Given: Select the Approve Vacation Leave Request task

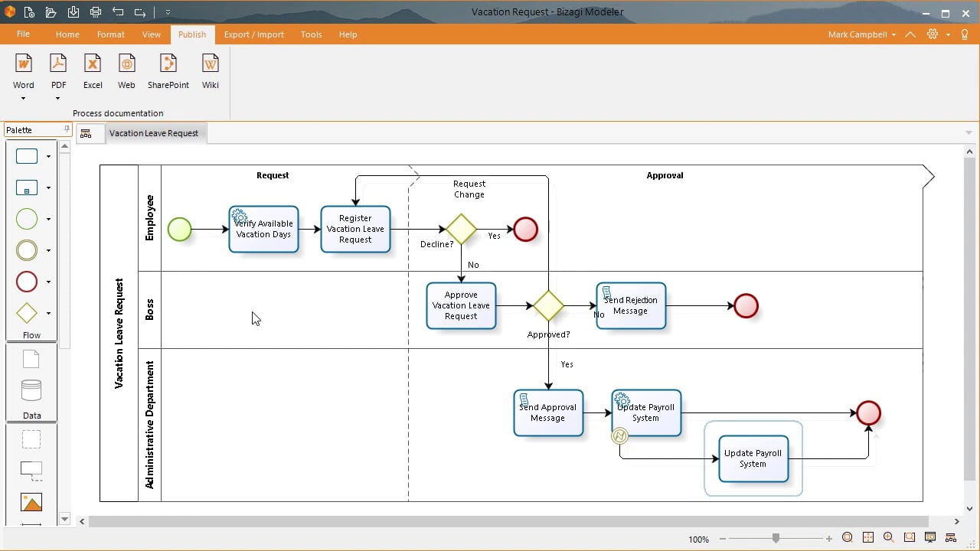Looking at the screenshot, I should coord(461,305).
